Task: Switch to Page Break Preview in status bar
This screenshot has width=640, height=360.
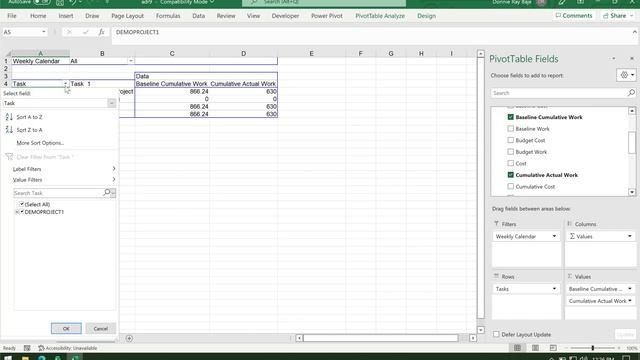Action: point(553,348)
